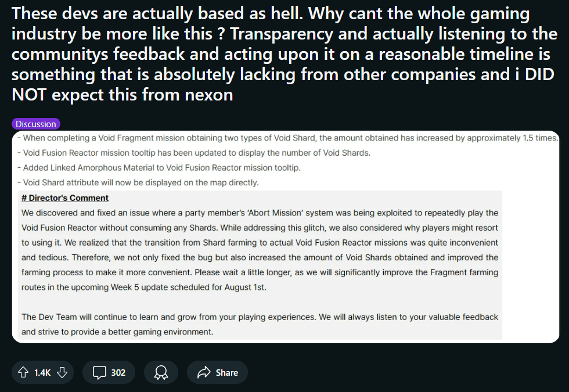
Task: Click the 1.4K vote score
Action: click(42, 373)
